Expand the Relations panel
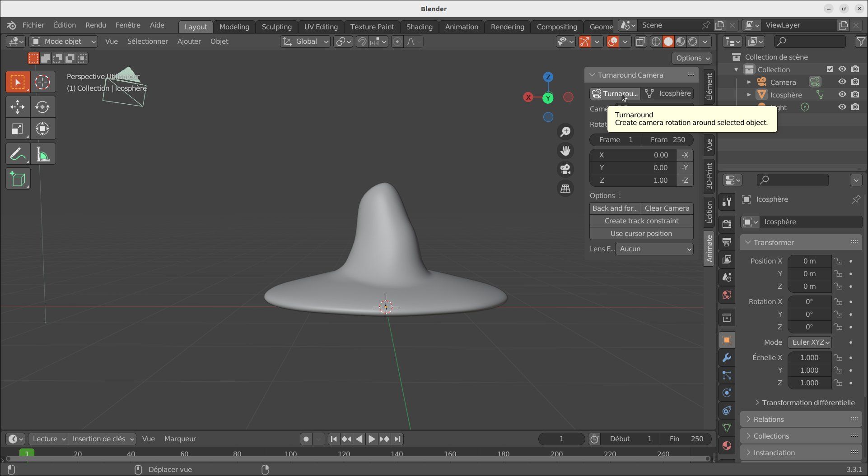Image resolution: width=868 pixels, height=476 pixels. click(x=769, y=419)
